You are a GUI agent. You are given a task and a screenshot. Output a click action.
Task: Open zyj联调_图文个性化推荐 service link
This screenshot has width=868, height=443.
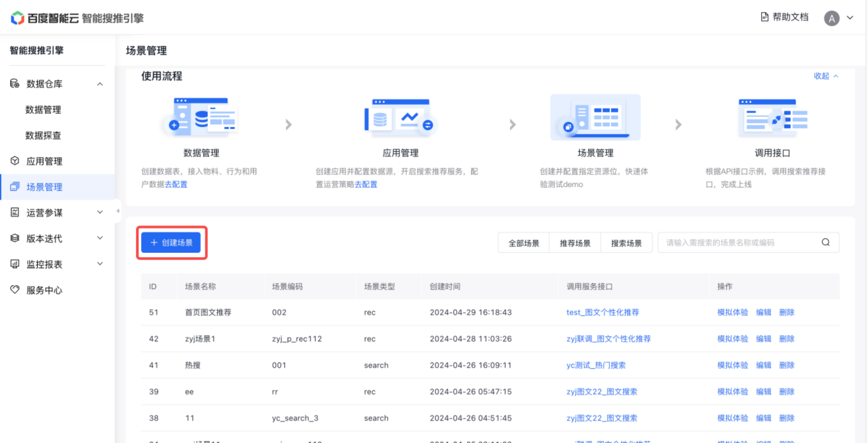click(x=608, y=339)
